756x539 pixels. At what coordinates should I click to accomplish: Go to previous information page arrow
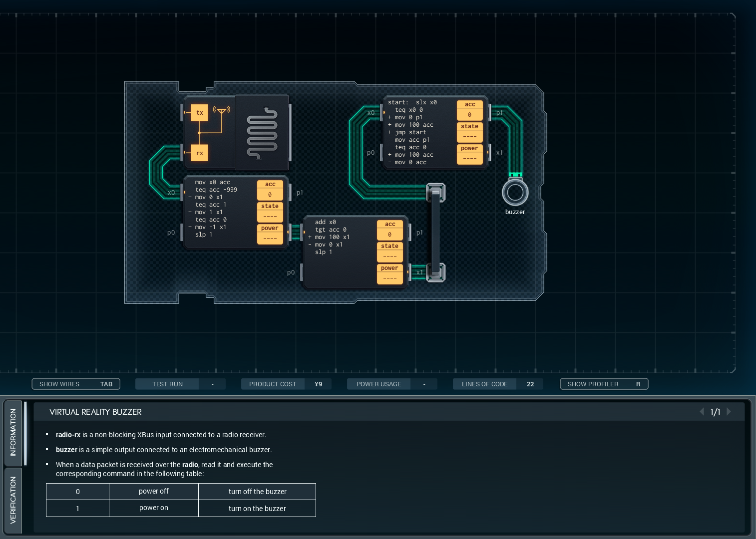pyautogui.click(x=702, y=412)
